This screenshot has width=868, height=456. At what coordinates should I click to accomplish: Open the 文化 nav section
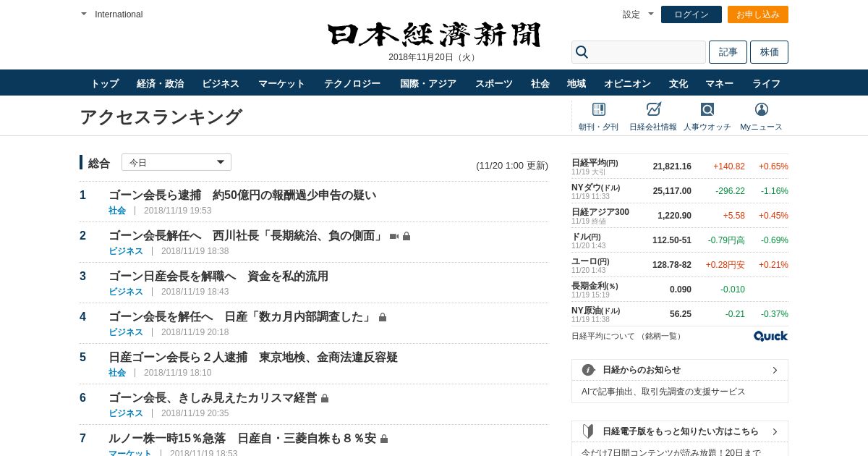(x=678, y=83)
